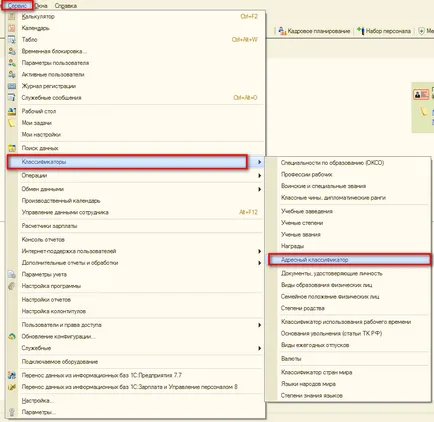
Task: Choose Степени знания языков
Action: coord(312,396)
